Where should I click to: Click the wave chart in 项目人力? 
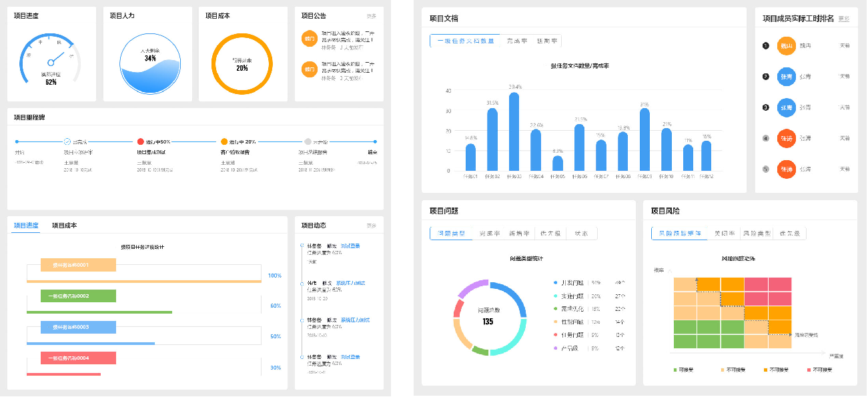[150, 73]
